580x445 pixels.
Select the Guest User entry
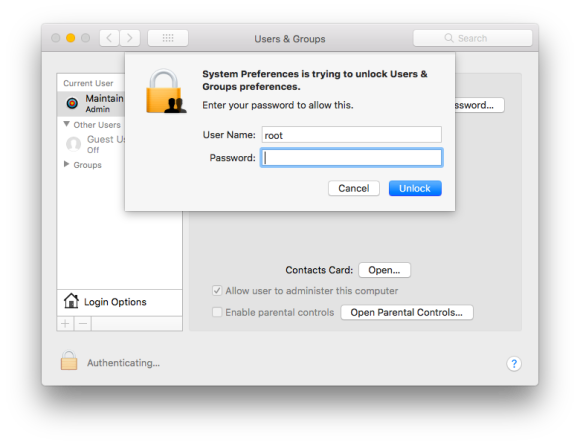pos(91,144)
